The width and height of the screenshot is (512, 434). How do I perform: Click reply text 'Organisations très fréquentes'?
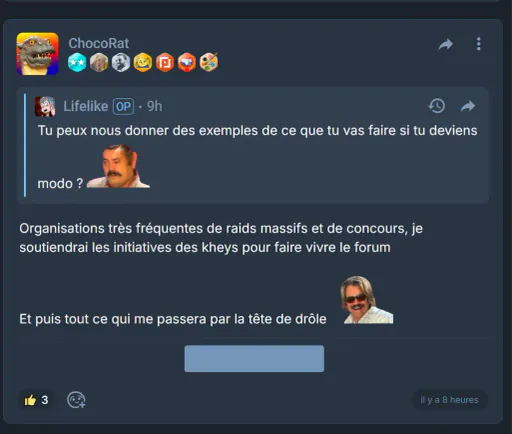(111, 228)
